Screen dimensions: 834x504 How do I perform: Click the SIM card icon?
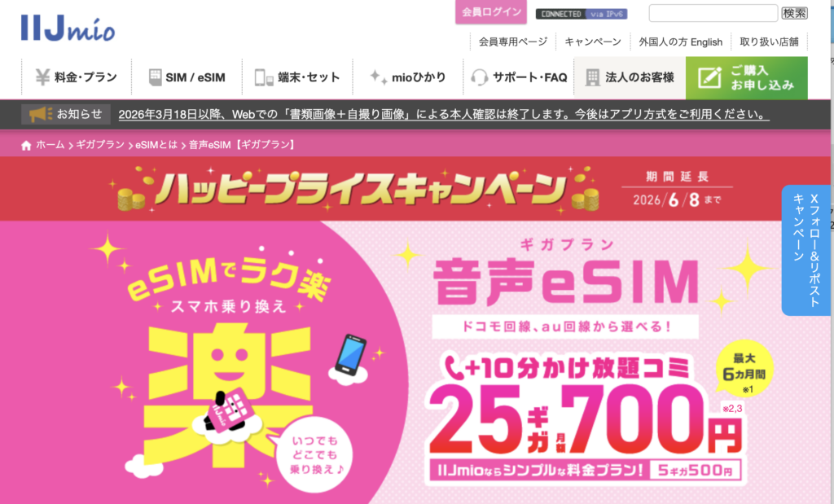[155, 77]
